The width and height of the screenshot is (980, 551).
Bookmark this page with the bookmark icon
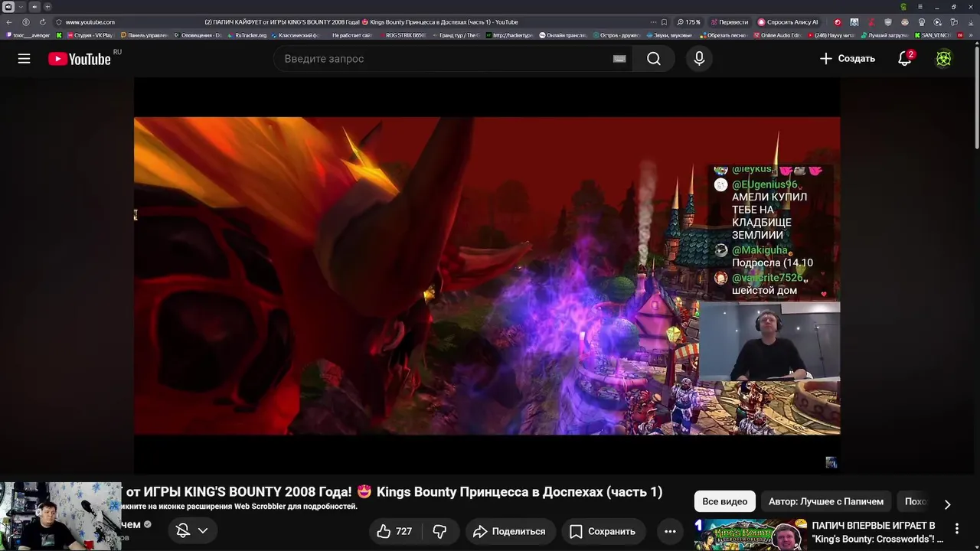[x=664, y=22]
